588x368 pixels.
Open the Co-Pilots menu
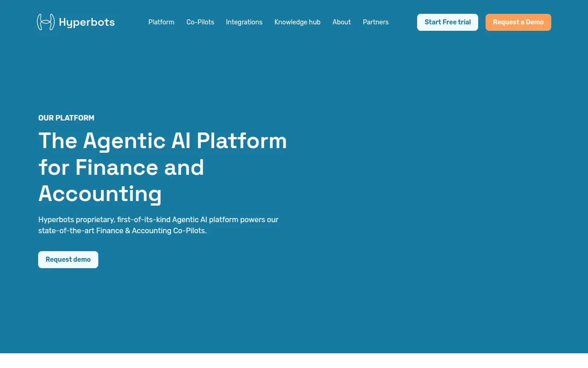[200, 22]
